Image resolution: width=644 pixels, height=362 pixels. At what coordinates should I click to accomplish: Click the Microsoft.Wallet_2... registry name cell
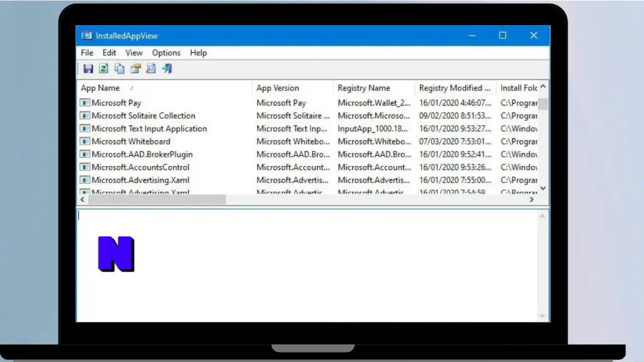(x=374, y=102)
